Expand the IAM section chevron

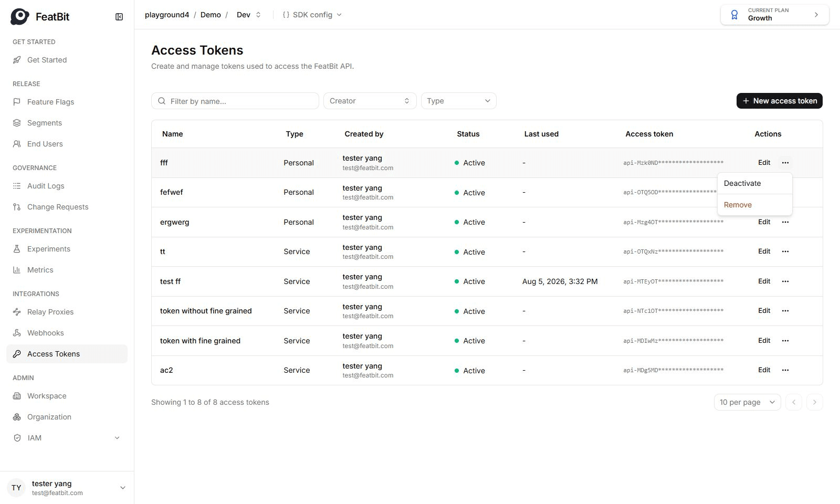(117, 438)
